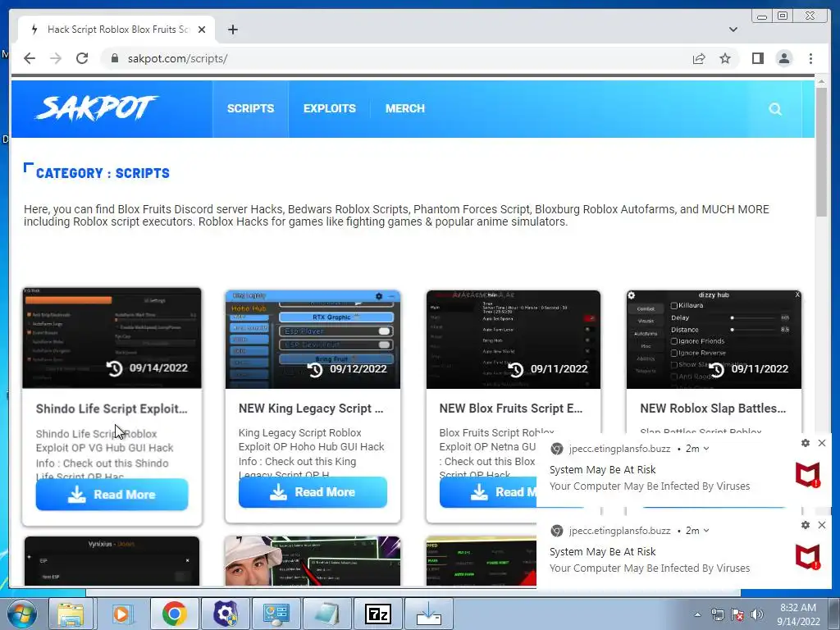Show hidden system tray icons
Viewport: 840px width, 630px height.
pos(697,614)
